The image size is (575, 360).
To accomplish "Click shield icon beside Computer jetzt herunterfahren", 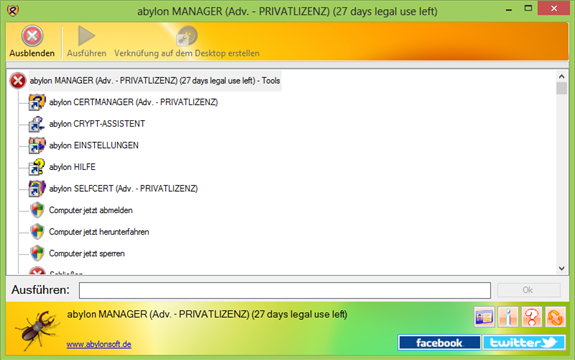I will [37, 232].
